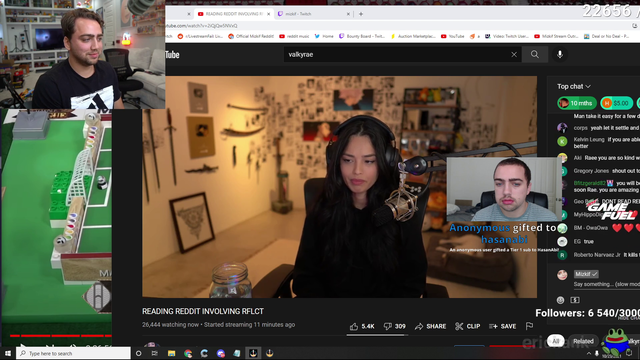This screenshot has width=640, height=360.
Task: Focus the Say something chat input
Action: 606,284
